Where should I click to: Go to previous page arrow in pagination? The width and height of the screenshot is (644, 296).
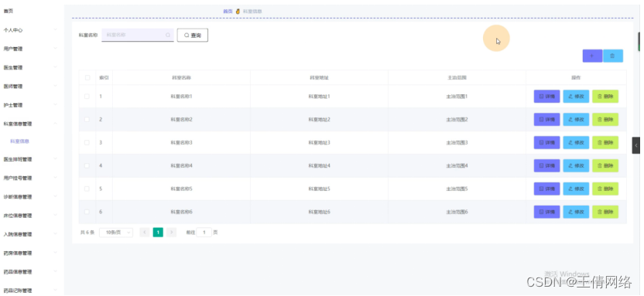(x=145, y=233)
